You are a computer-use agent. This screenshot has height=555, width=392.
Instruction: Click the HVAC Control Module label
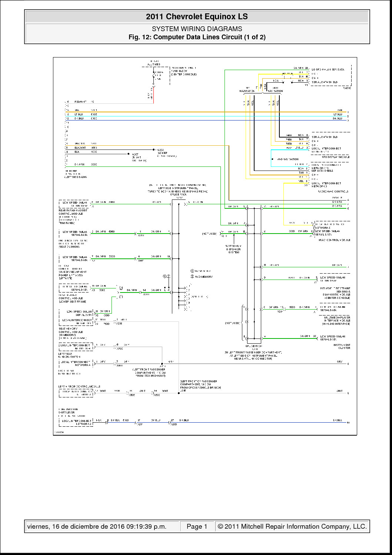[334, 240]
